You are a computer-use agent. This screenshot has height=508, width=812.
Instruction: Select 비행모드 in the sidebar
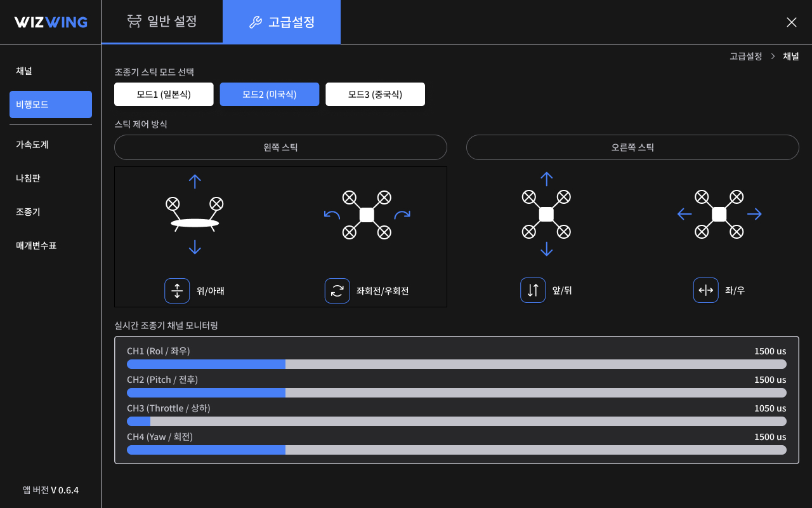51,105
